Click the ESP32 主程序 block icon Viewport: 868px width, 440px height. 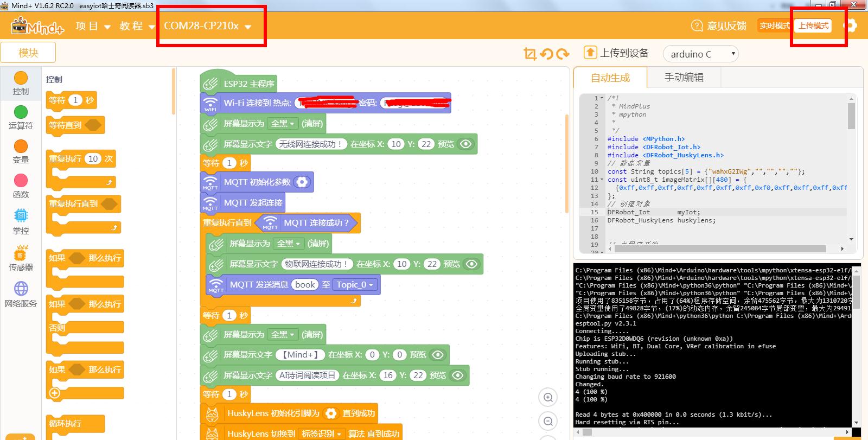tap(210, 84)
